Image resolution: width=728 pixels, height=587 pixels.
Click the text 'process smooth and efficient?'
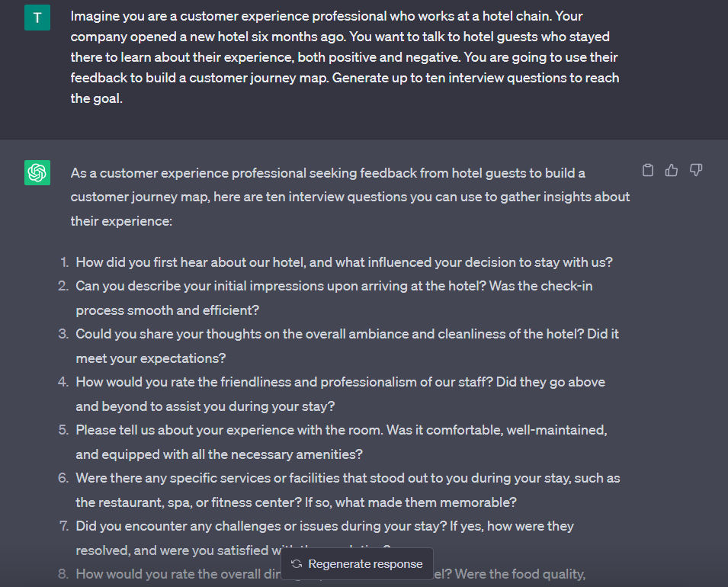167,310
